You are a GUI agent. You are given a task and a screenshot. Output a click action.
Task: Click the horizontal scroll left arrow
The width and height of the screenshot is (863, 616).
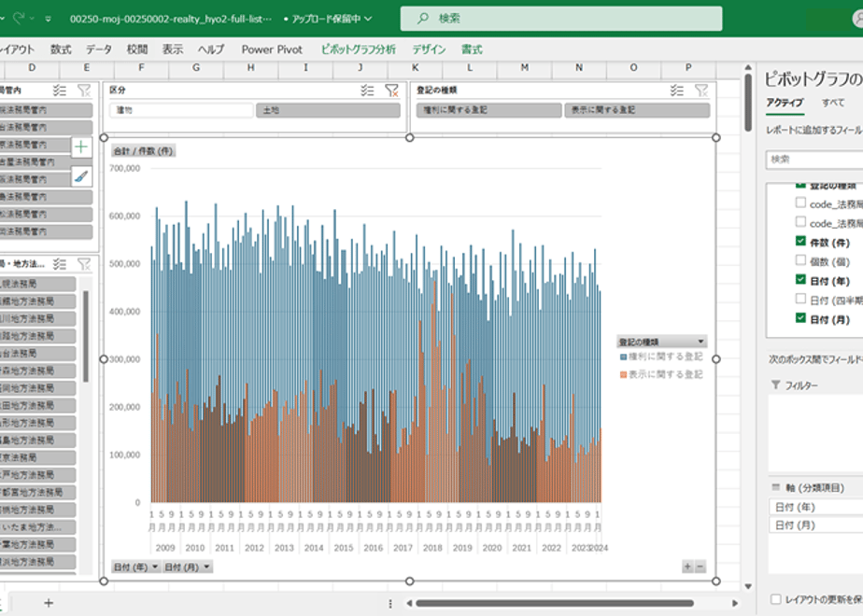coord(409,603)
